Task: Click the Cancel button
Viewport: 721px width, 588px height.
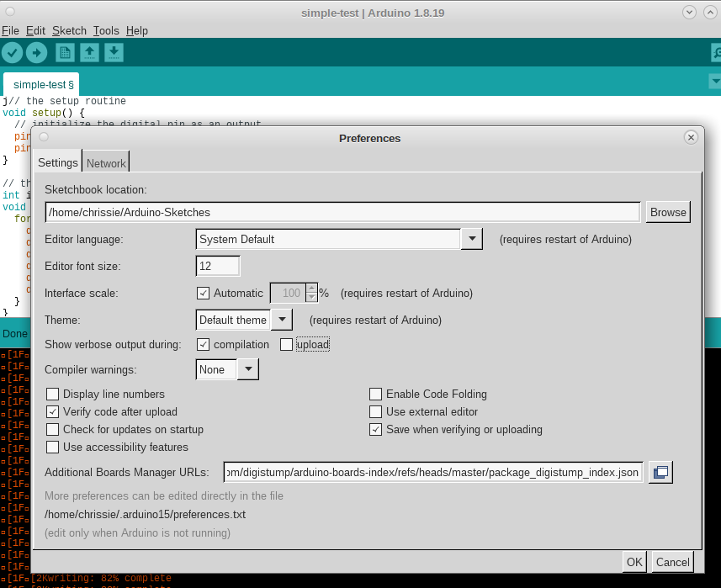Action: pyautogui.click(x=672, y=562)
